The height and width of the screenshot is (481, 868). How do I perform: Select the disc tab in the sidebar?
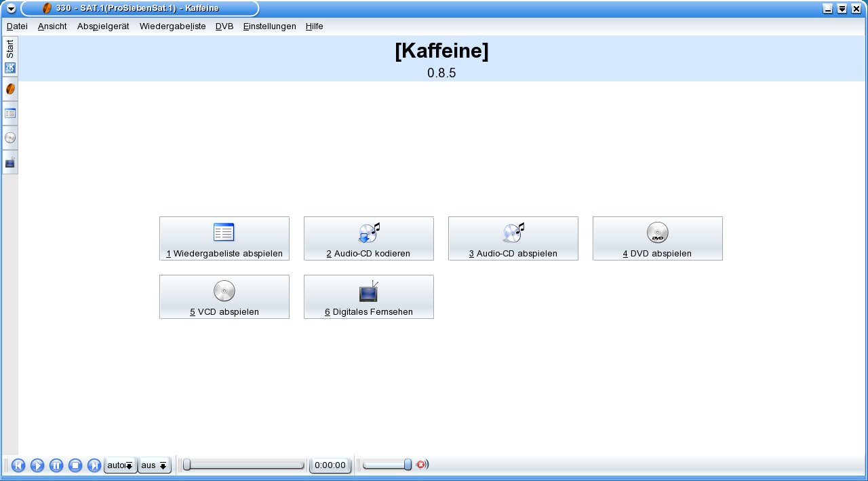10,138
